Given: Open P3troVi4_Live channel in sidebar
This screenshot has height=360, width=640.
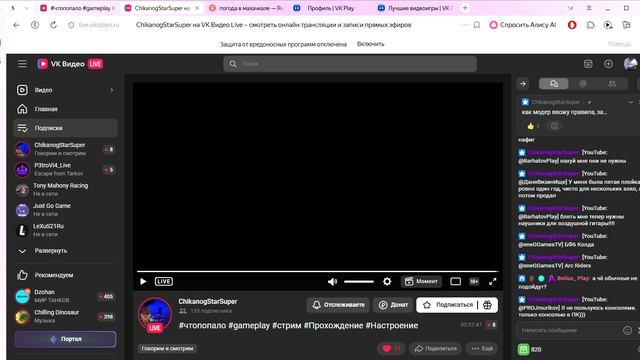Looking at the screenshot, I should pos(65,169).
